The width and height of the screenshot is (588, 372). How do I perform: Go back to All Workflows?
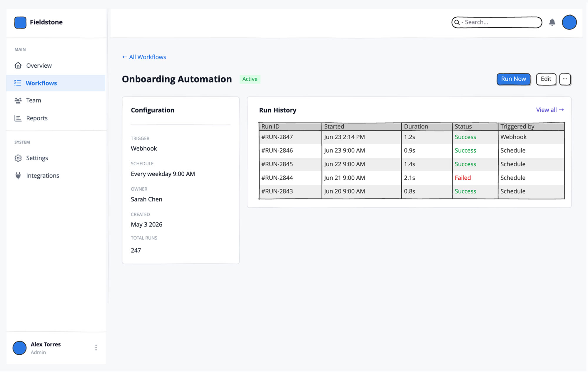coord(144,57)
